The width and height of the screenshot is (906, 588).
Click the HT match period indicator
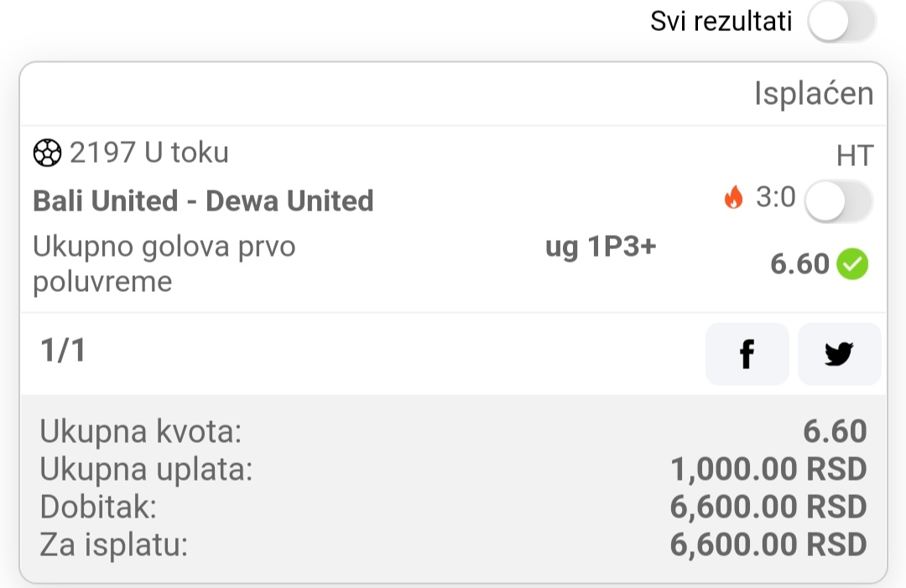pos(855,156)
